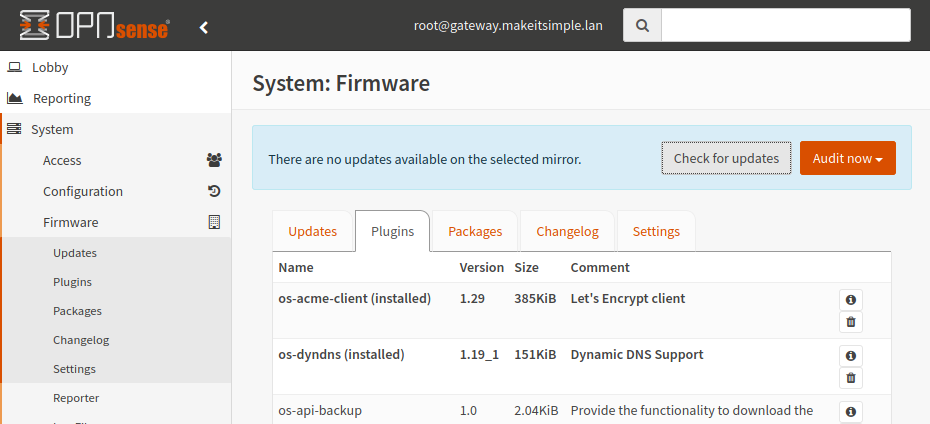930x424 pixels.
Task: Show info for os-api-backup plugin
Action: 850,411
